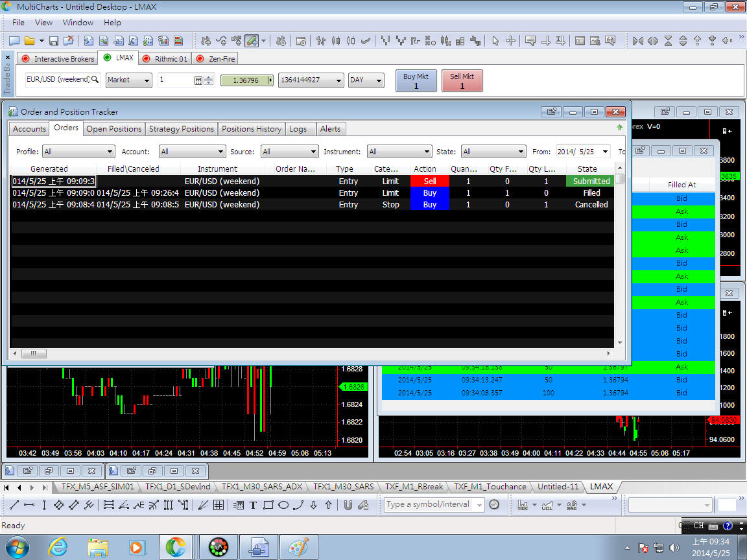
Task: Click the green arrow in Order Tracker tab bar
Action: pyautogui.click(x=619, y=128)
